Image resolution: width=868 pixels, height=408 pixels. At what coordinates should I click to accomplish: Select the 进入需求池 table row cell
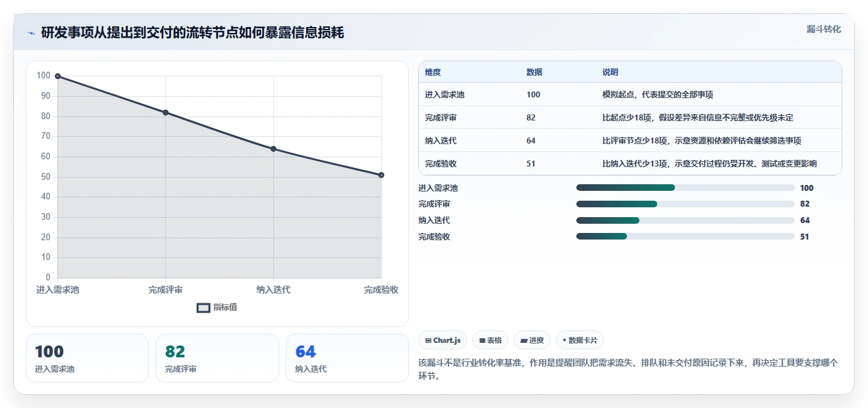click(445, 95)
